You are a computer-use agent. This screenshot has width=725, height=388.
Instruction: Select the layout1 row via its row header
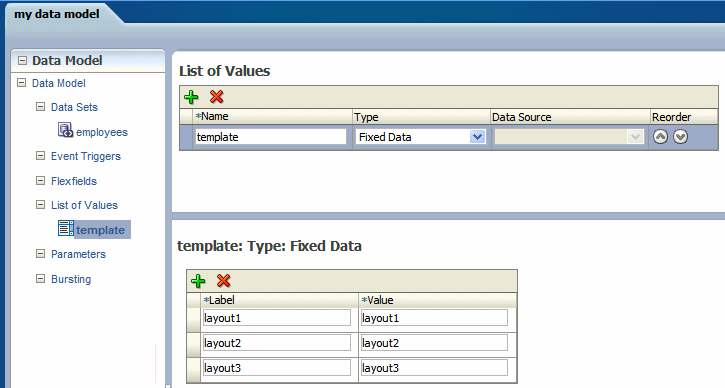coord(194,320)
